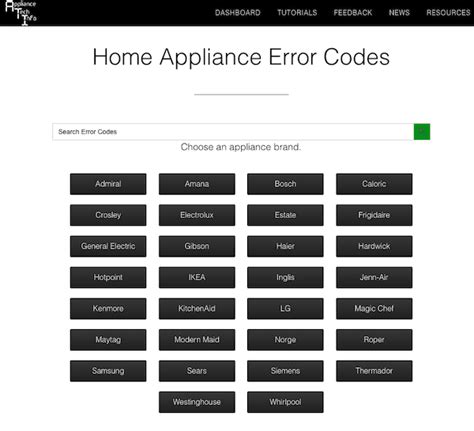Screen dimensions: 474x431
Task: Pick the Hardwick brand button
Action: pos(374,246)
